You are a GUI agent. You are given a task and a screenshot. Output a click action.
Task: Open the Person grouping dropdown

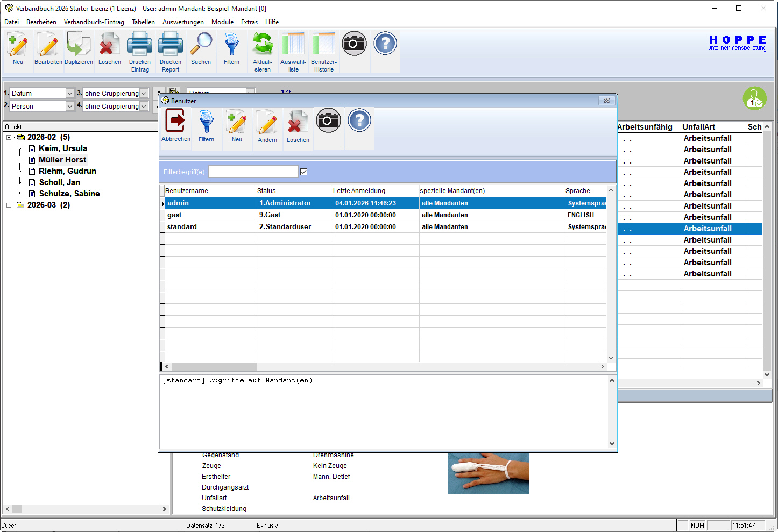[70, 107]
